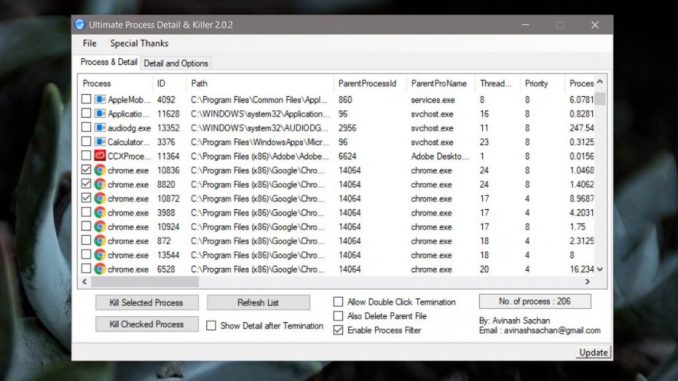Image resolution: width=678 pixels, height=381 pixels.
Task: Click the horizontal scrollbar right arrow
Action: tap(587, 282)
